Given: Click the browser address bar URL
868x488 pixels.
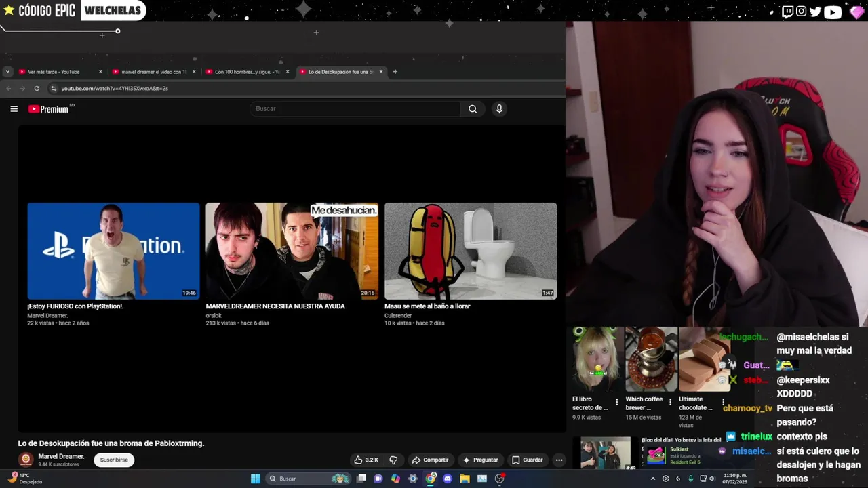Looking at the screenshot, I should point(115,88).
